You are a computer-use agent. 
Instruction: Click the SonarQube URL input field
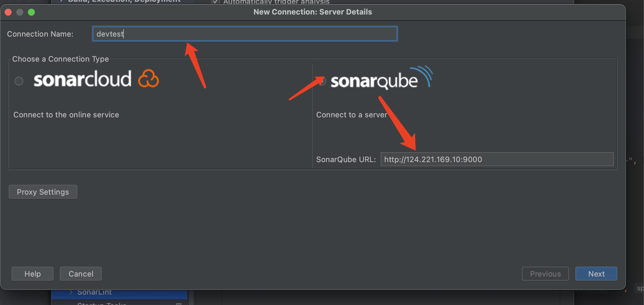497,159
